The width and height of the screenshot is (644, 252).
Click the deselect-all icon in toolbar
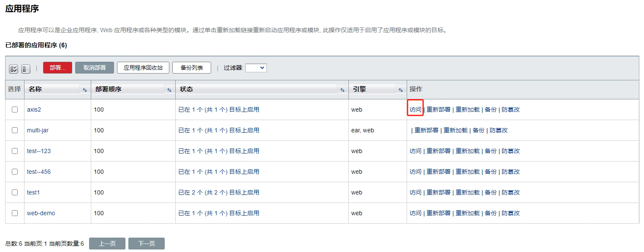(x=26, y=68)
